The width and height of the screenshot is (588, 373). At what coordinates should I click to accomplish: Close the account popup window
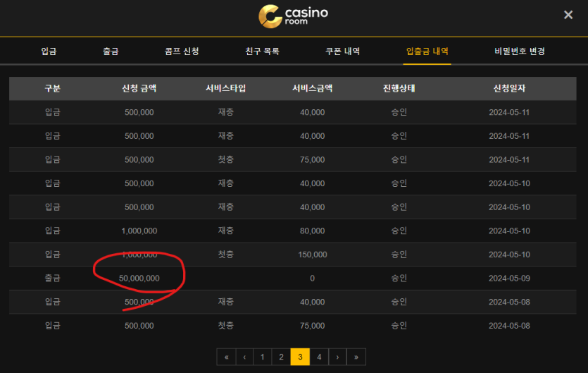point(568,15)
